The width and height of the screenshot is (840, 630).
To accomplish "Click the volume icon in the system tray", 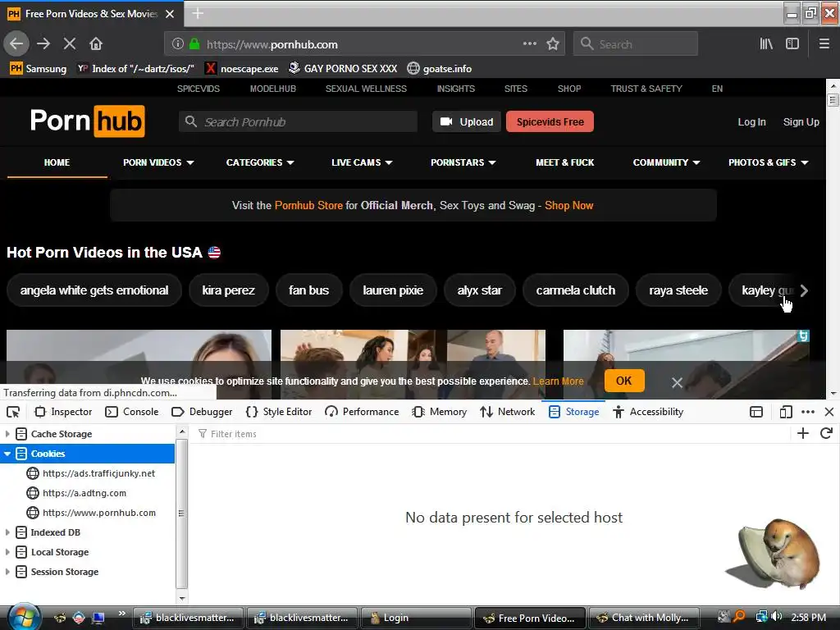I will 777,617.
